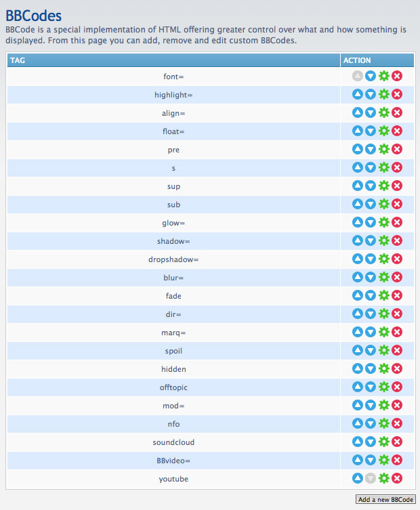Click the BBCodes page heading
This screenshot has width=420, height=510.
tap(33, 16)
